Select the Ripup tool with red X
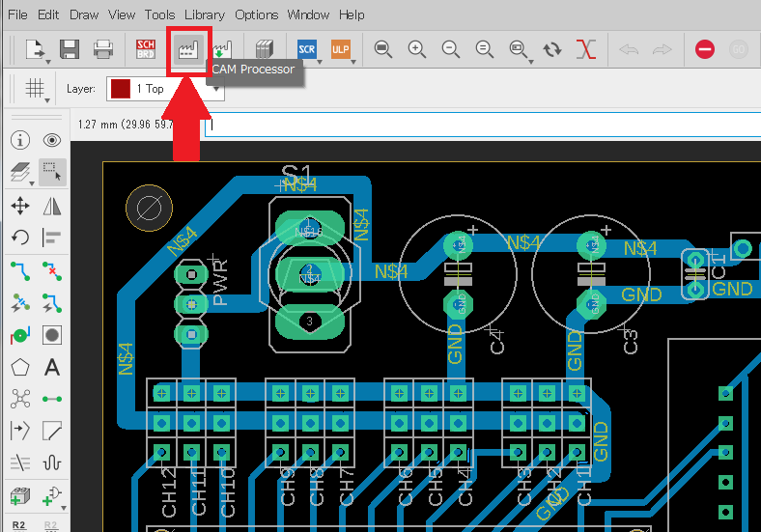Image resolution: width=761 pixels, height=532 pixels. [x=52, y=271]
